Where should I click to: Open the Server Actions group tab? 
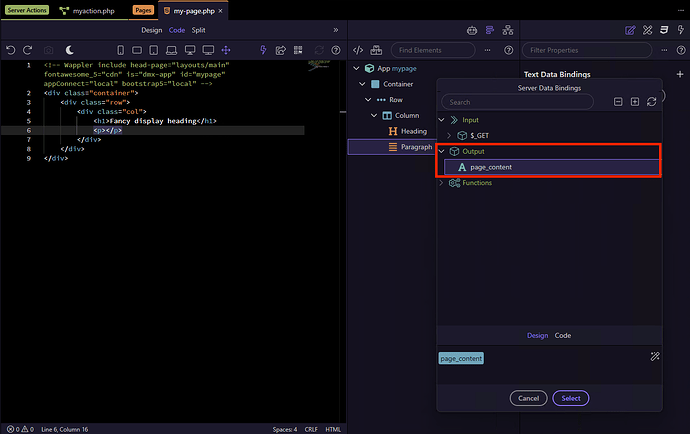tap(27, 10)
